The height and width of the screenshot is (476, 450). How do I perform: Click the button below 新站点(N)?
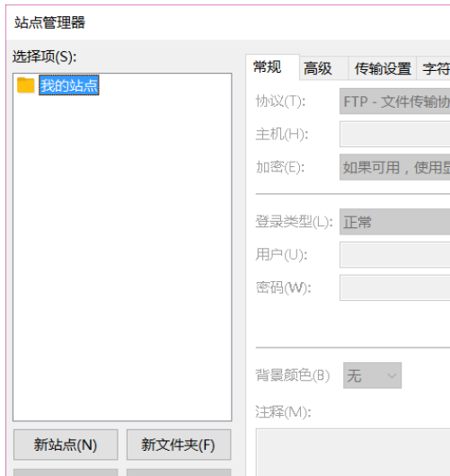click(x=66, y=472)
